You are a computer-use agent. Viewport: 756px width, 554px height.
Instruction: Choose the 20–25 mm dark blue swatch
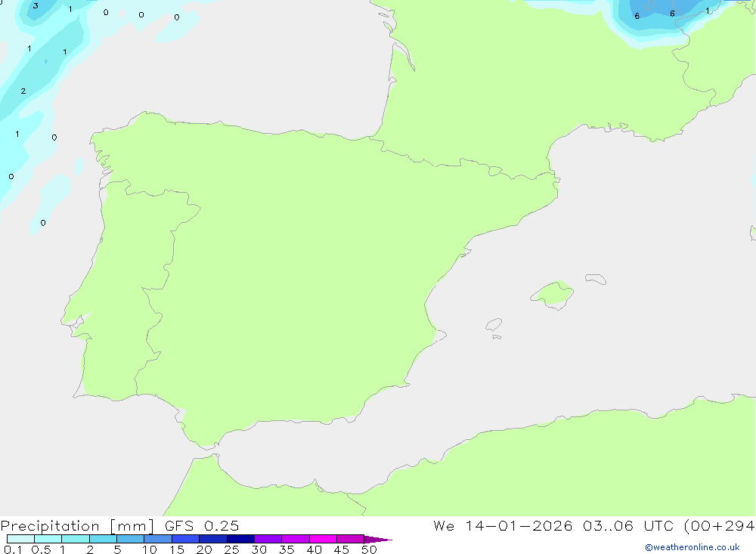212,539
